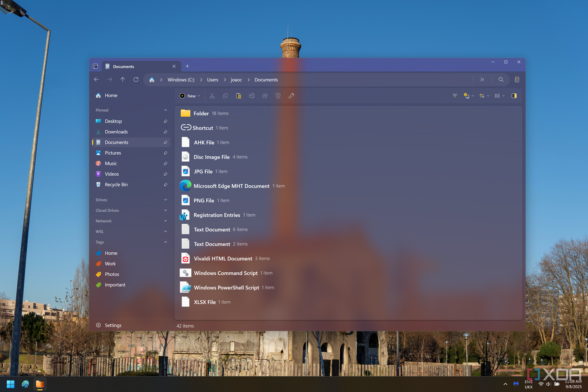
Task: Go up one directory with up arrow
Action: pos(122,80)
